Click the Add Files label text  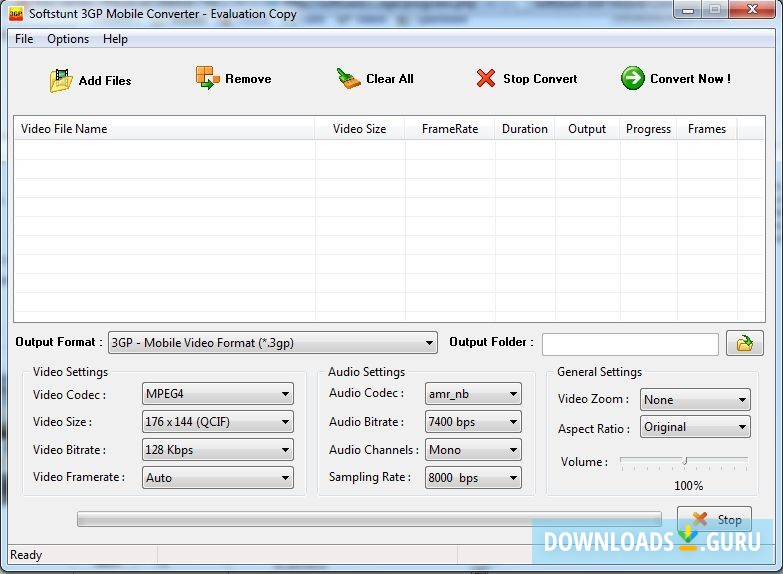click(105, 80)
